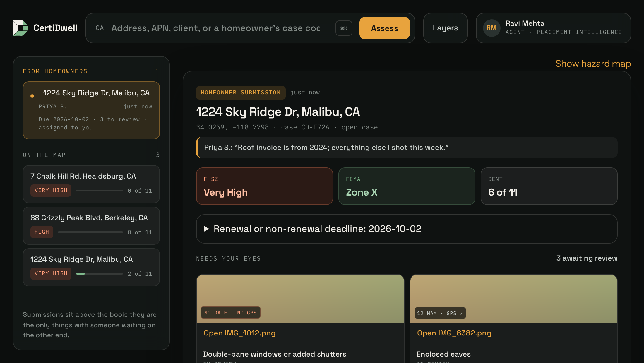Click the HIGH badge on Grizzly Peak
This screenshot has height=363, width=644.
click(x=42, y=232)
